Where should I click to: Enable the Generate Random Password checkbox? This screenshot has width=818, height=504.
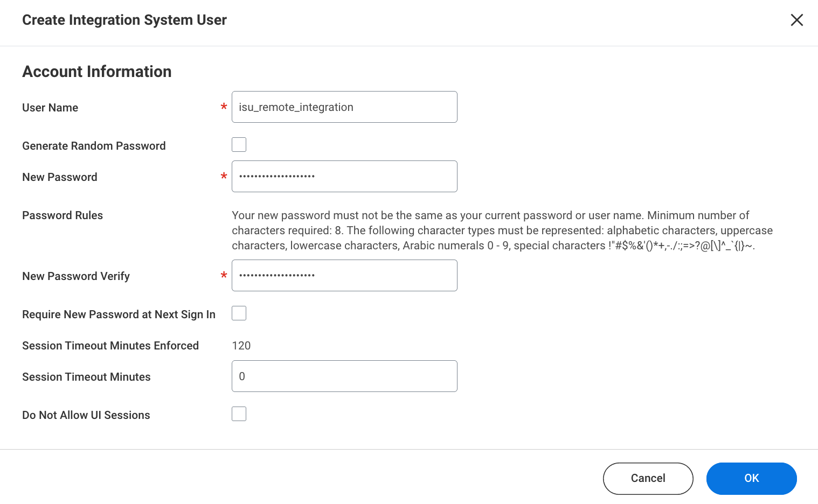pos(239,144)
